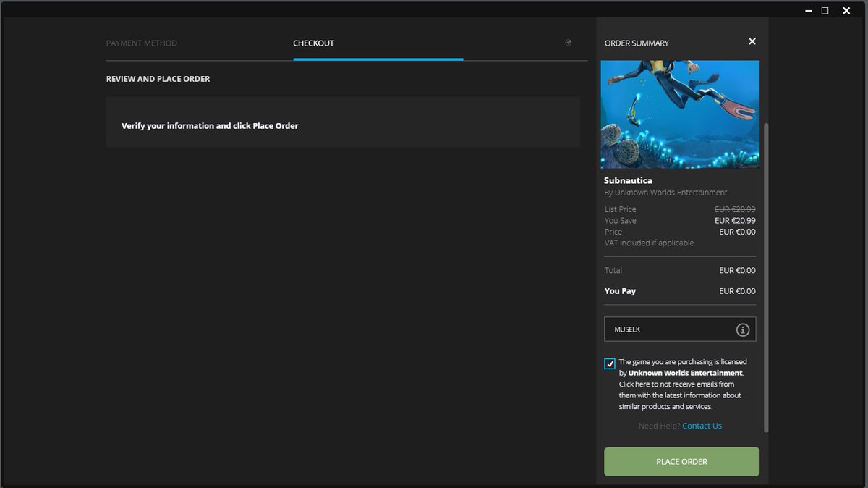Click the Subnautica title text

629,180
